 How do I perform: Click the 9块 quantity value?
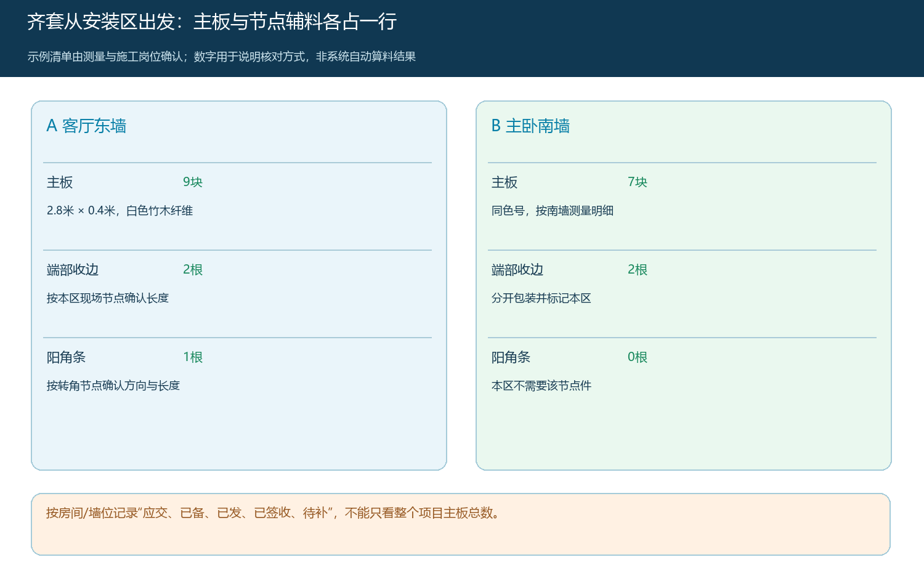click(193, 182)
